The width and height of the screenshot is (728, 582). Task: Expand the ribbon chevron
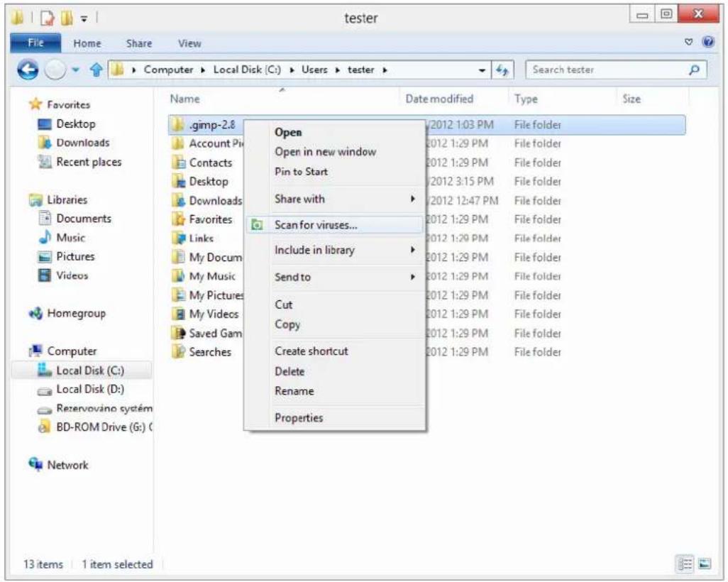(x=688, y=43)
